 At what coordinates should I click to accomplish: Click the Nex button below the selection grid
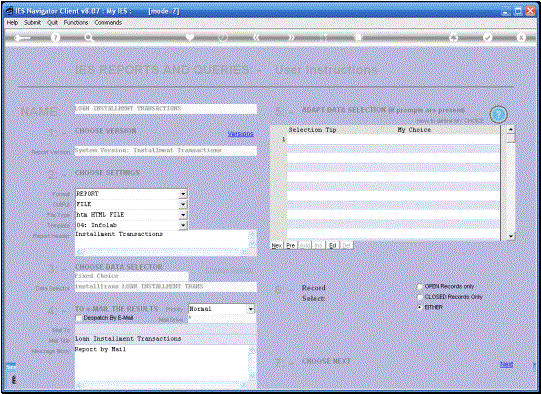[x=276, y=245]
